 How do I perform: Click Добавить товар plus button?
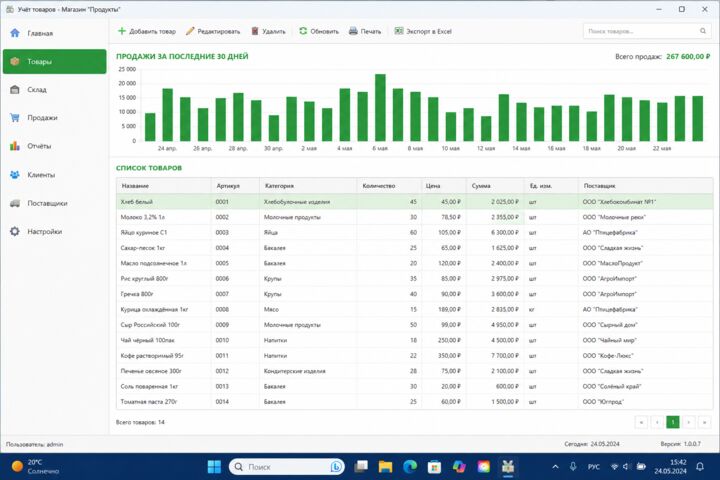(x=147, y=31)
